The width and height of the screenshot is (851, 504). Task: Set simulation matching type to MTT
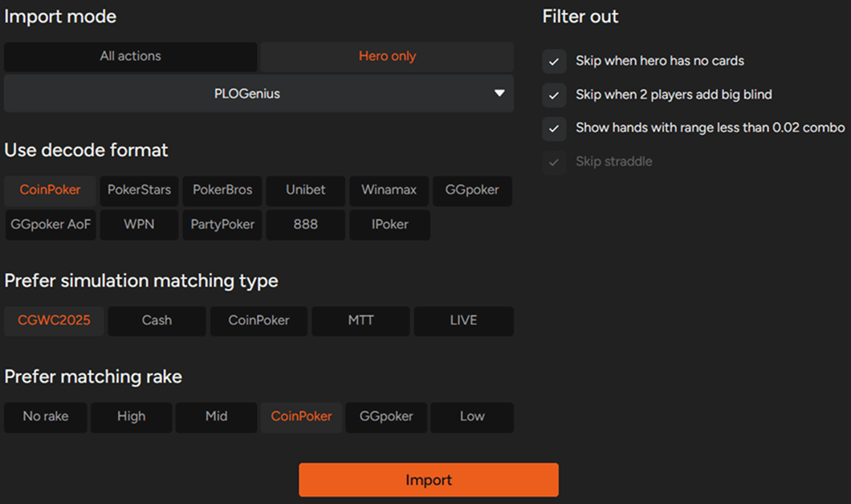coord(360,321)
